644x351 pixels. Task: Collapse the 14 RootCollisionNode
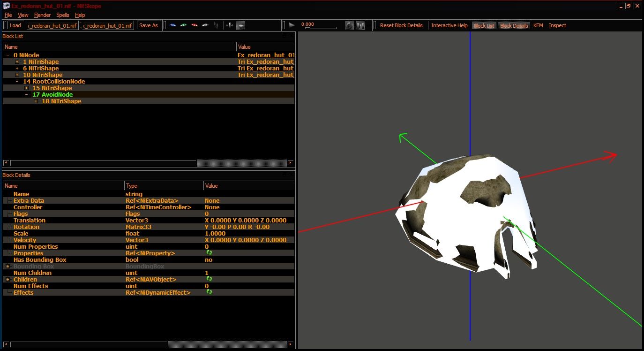point(17,82)
